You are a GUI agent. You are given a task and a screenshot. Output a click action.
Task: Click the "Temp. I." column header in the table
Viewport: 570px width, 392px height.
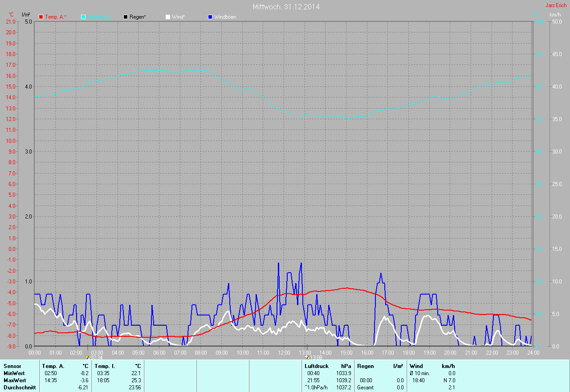click(x=105, y=366)
